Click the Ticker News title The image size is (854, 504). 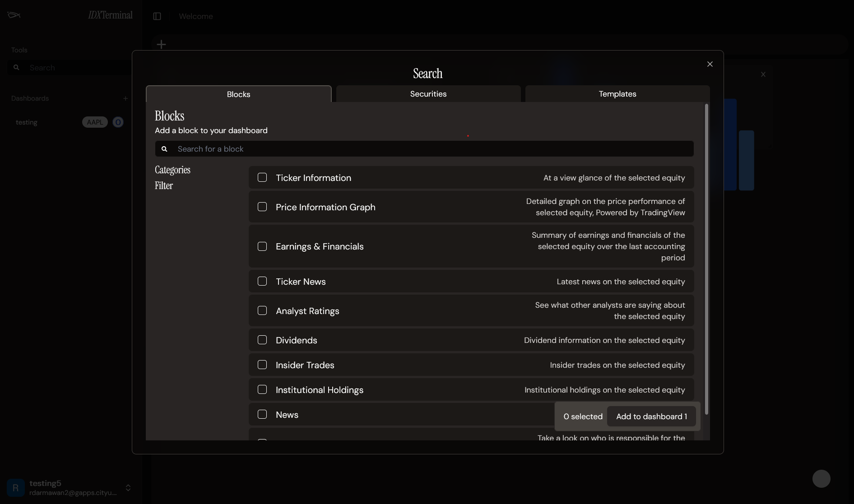pyautogui.click(x=301, y=282)
